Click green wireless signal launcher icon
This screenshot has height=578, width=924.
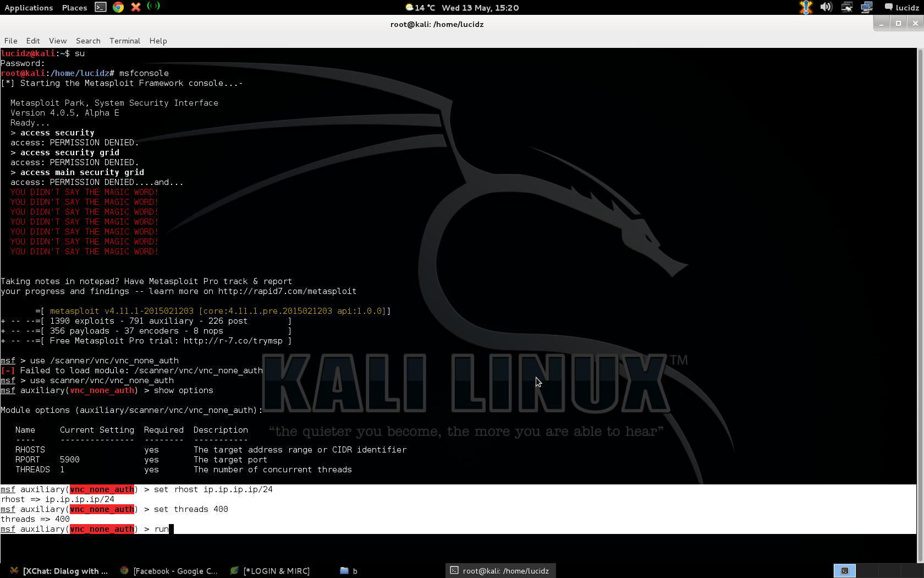pyautogui.click(x=153, y=6)
